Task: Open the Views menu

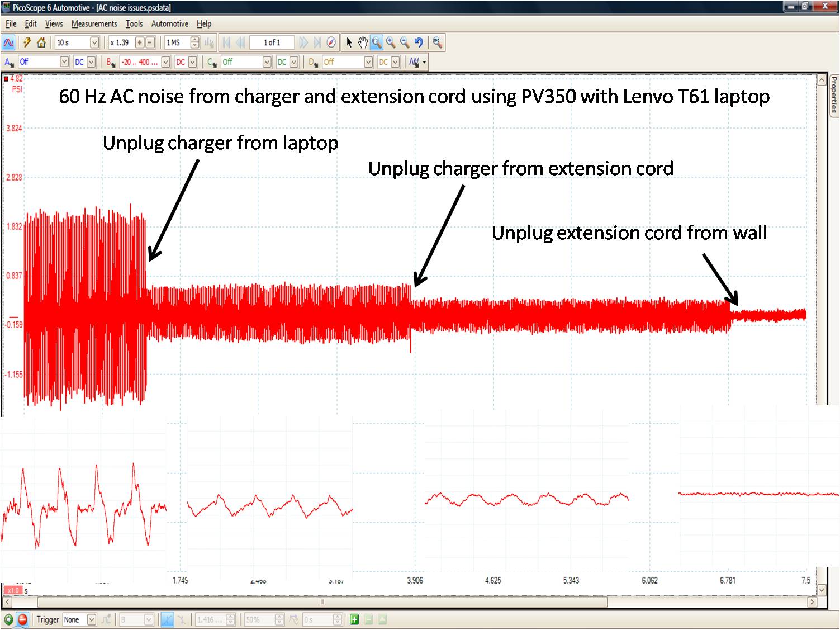Action: tap(54, 23)
